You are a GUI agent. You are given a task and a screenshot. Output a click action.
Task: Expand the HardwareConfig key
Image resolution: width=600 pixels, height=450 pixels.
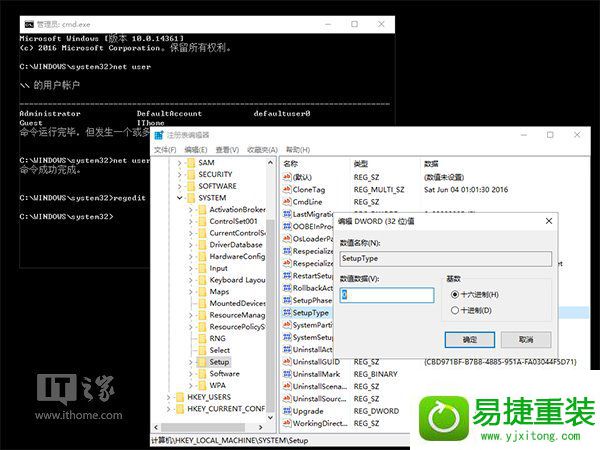[x=191, y=257]
